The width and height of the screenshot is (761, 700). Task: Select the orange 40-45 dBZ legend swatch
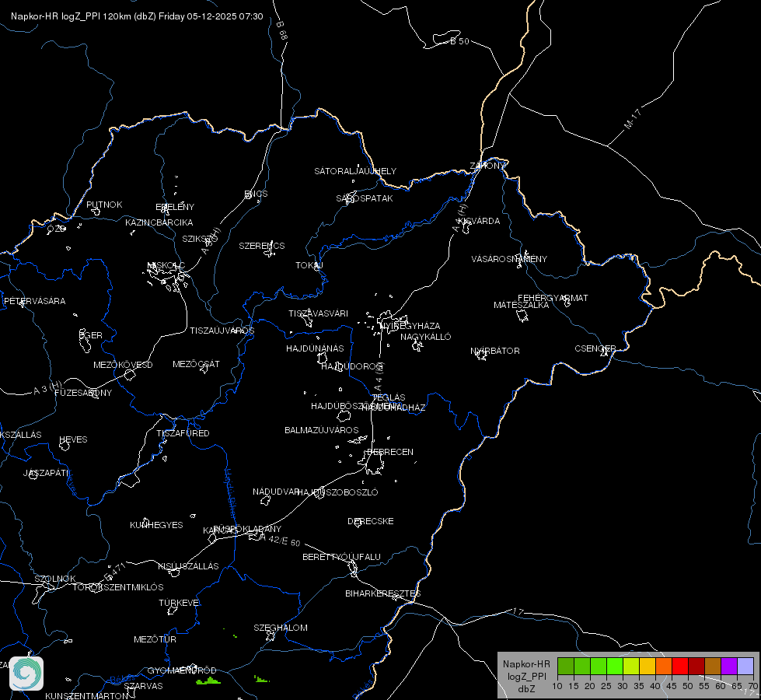(664, 666)
